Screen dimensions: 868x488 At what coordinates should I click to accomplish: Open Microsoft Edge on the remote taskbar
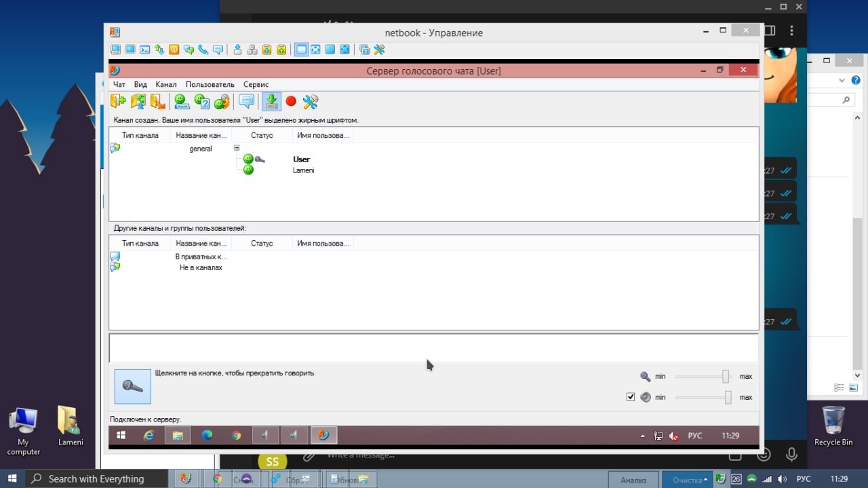click(207, 435)
